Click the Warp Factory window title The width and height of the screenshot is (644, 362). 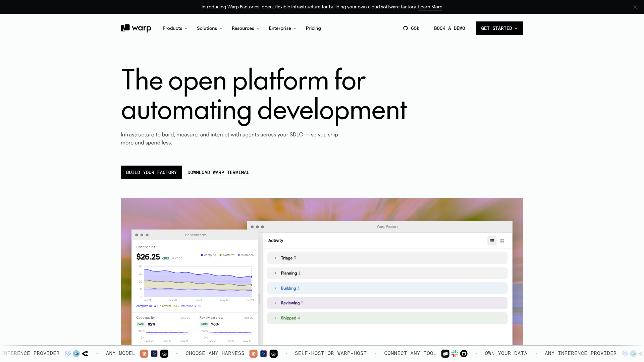pyautogui.click(x=387, y=227)
